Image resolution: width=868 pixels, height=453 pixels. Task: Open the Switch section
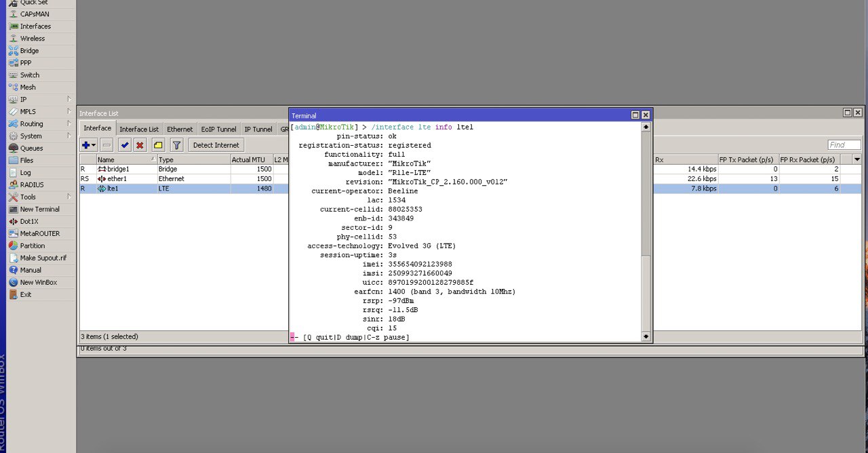[x=30, y=75]
